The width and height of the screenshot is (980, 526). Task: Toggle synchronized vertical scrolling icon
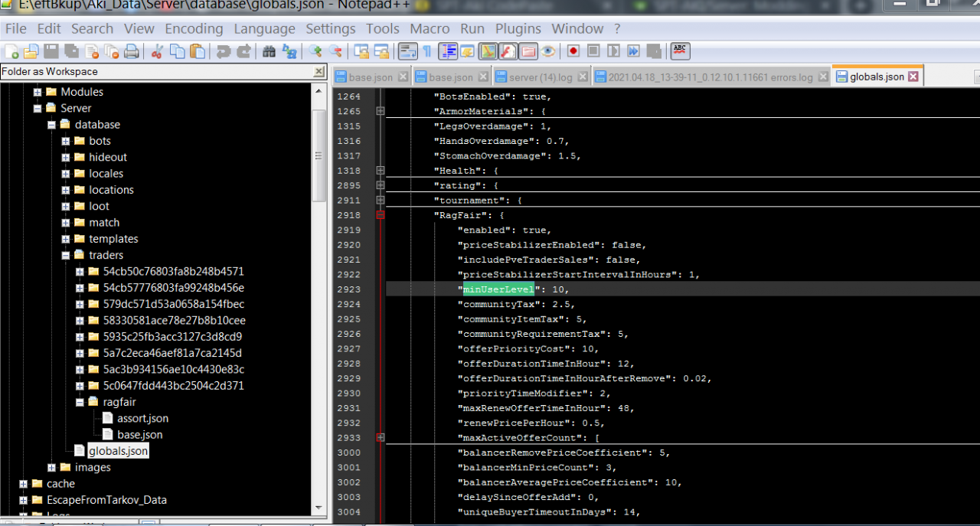(x=361, y=52)
